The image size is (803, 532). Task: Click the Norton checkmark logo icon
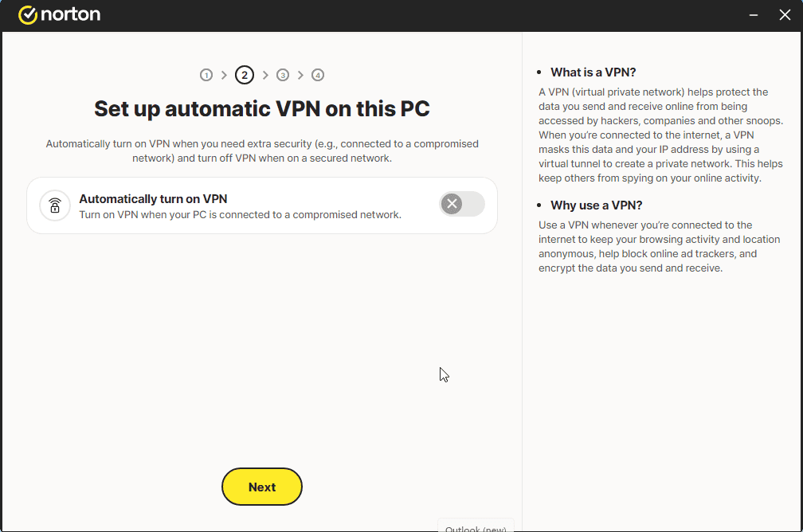28,15
